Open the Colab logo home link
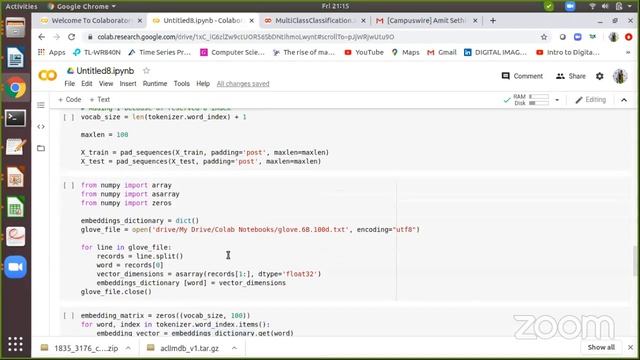The width and height of the screenshot is (640, 360). point(47,76)
